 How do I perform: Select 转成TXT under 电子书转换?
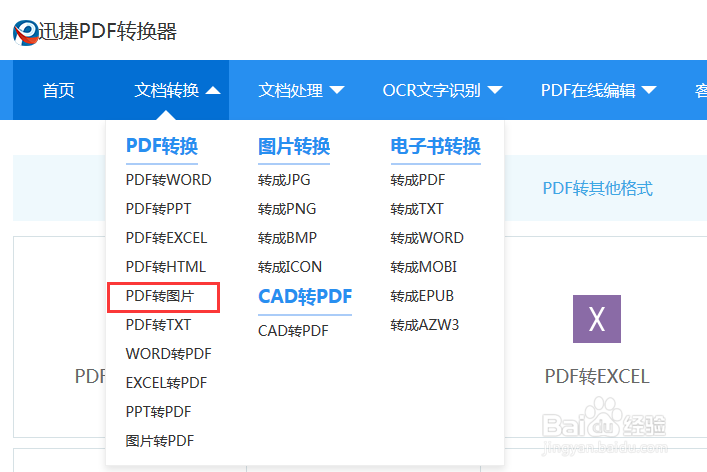[417, 209]
